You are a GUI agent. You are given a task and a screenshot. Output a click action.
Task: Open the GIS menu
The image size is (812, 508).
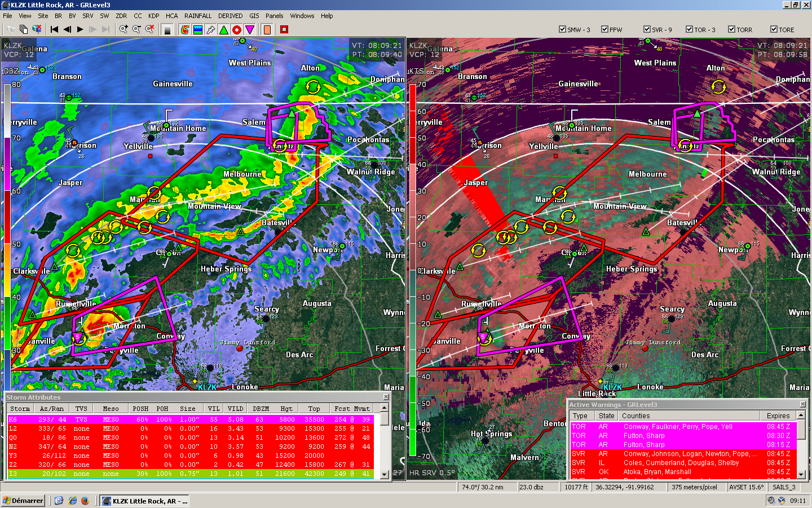[254, 16]
